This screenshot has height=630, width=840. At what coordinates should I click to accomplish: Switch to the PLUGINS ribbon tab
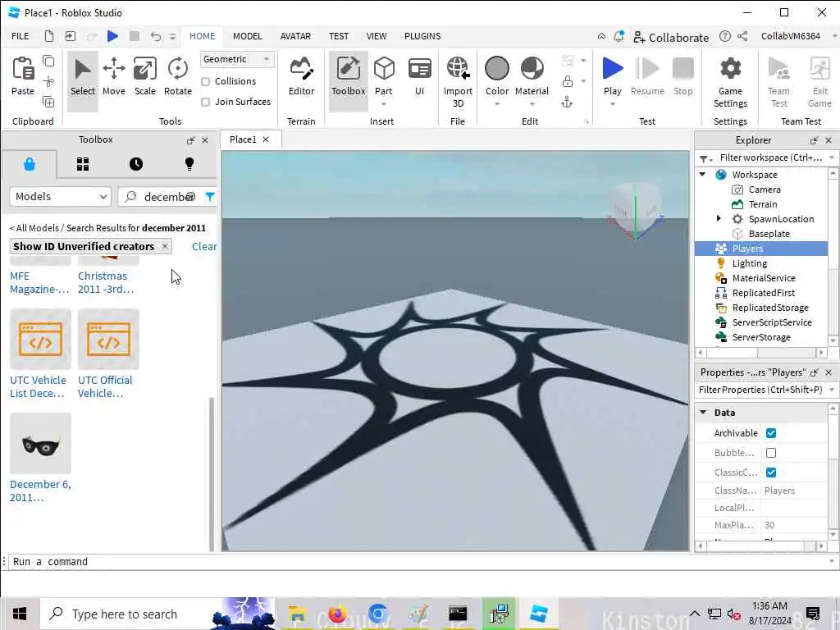(x=422, y=36)
